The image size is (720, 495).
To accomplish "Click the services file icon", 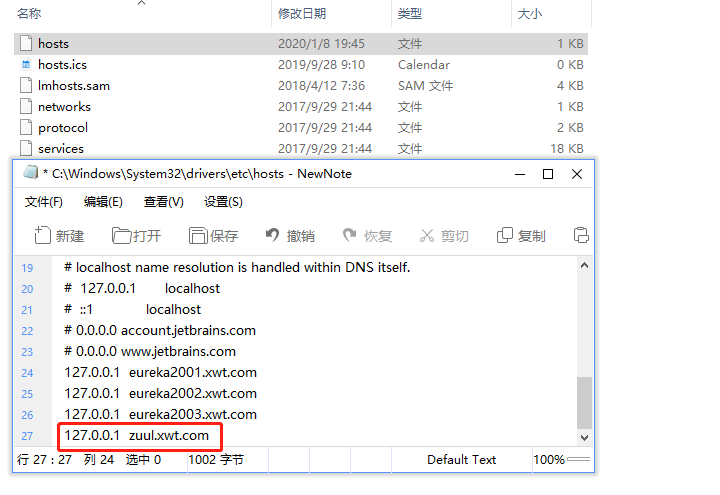I will 26,148.
